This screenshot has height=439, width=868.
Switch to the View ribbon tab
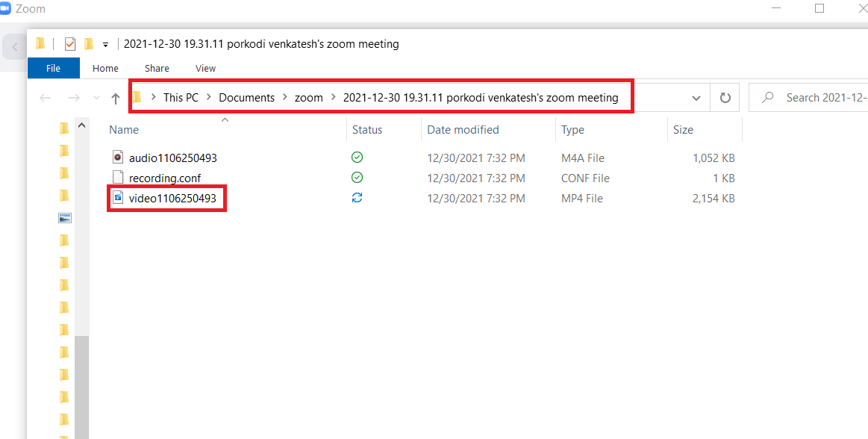click(x=205, y=68)
